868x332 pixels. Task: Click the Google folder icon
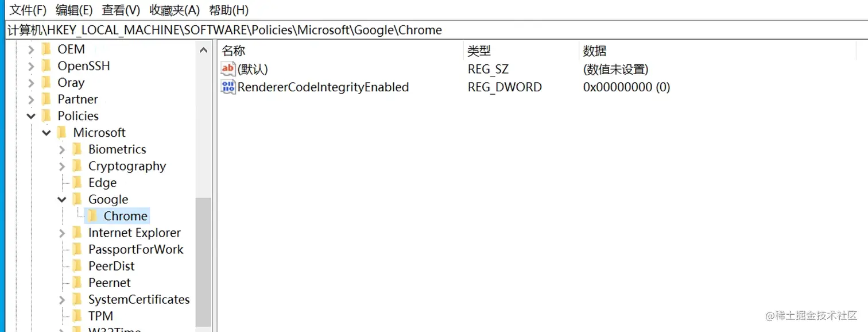[77, 199]
